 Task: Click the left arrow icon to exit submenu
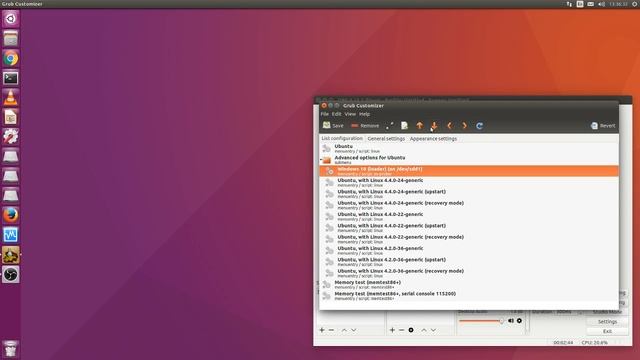click(x=449, y=126)
